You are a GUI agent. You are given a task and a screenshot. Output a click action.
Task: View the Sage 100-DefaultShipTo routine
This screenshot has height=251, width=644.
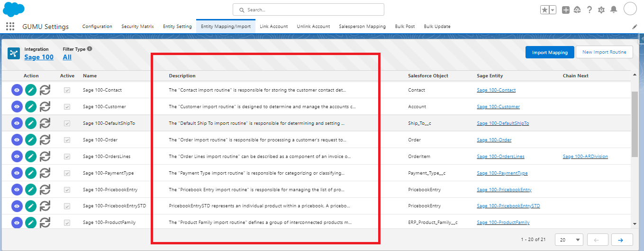tap(17, 123)
